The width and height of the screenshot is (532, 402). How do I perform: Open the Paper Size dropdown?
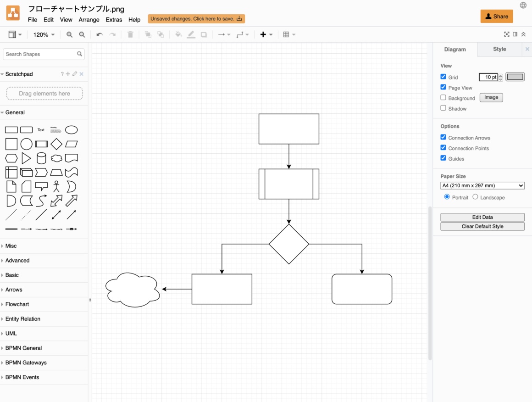tap(482, 185)
